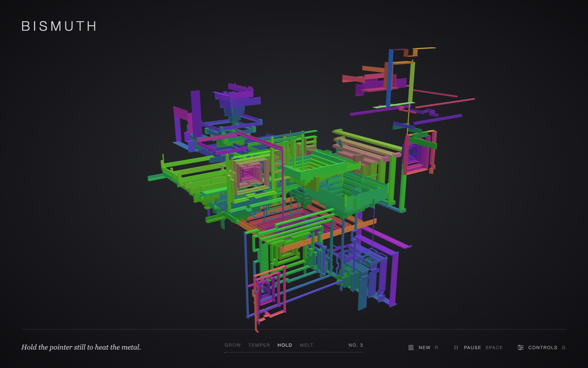The height and width of the screenshot is (368, 588).
Task: Click the NEW button text
Action: click(425, 348)
